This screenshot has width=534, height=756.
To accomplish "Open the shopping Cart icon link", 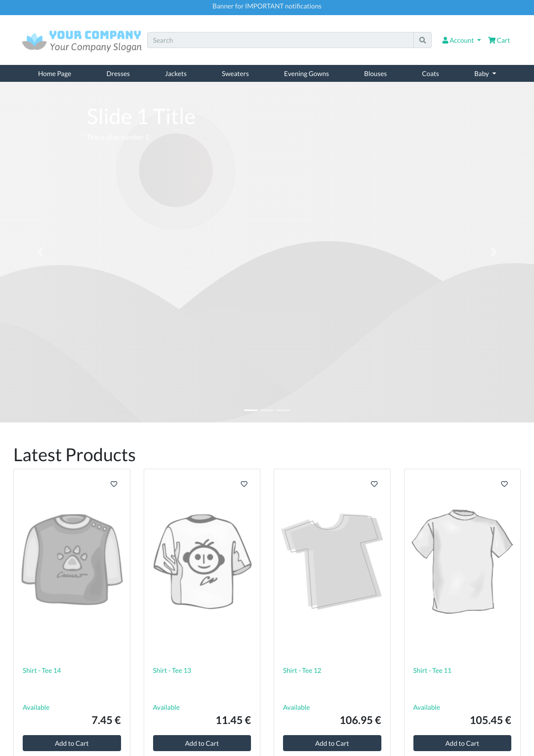I will (499, 40).
